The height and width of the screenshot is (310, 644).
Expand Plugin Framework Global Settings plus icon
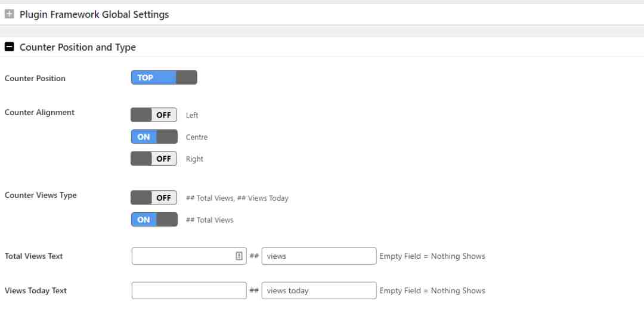click(9, 14)
